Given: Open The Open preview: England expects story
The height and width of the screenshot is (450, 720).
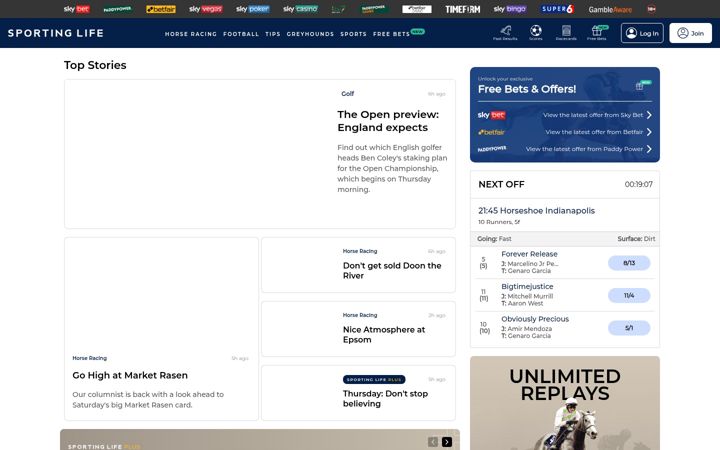Looking at the screenshot, I should pyautogui.click(x=388, y=121).
